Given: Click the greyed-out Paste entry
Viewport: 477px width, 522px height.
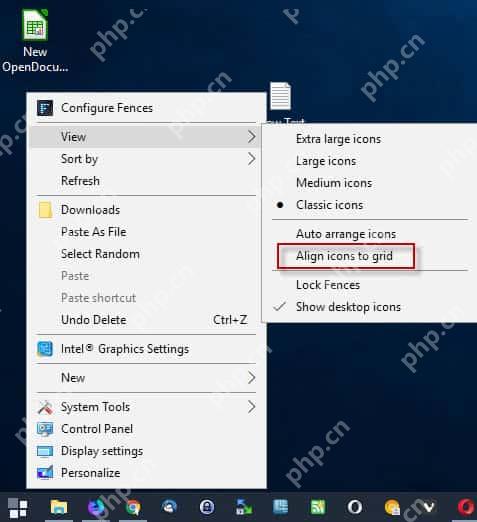Looking at the screenshot, I should pos(145,276).
